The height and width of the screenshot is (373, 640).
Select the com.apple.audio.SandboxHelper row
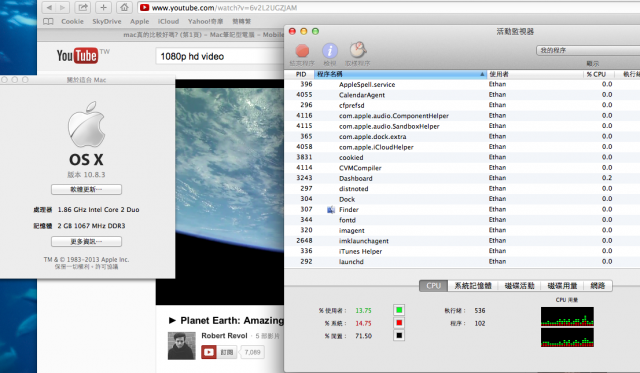pos(462,126)
